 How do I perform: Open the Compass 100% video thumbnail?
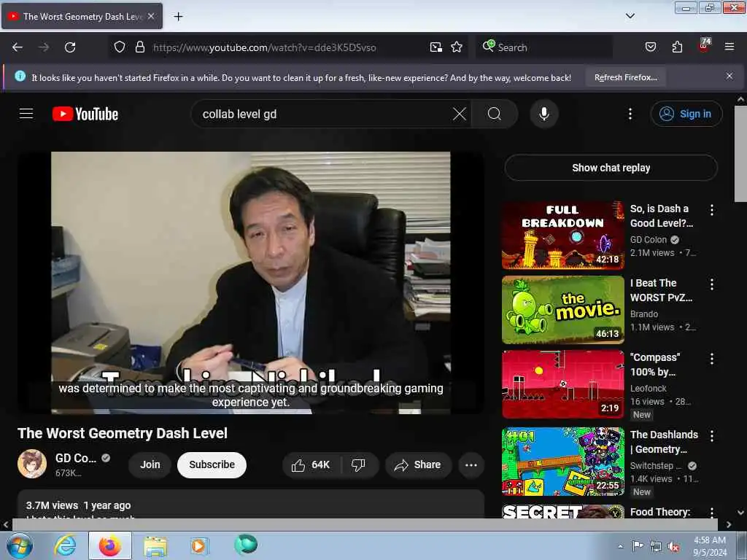(562, 384)
